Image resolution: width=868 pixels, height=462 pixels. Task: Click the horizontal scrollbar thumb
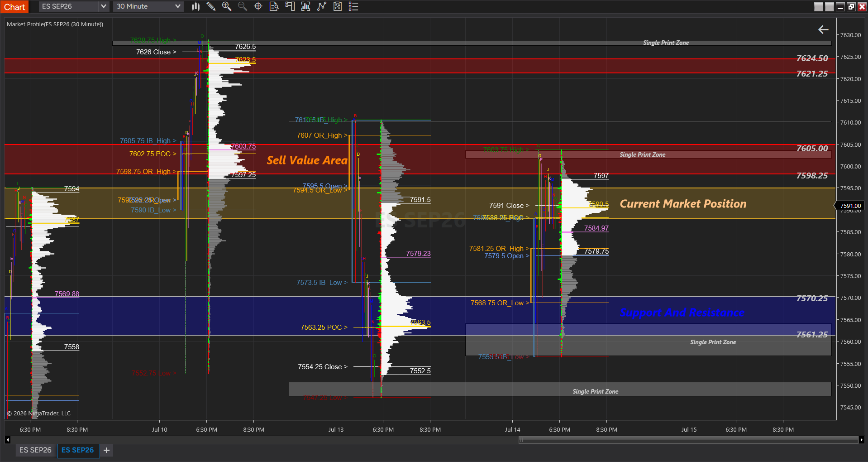click(x=688, y=440)
